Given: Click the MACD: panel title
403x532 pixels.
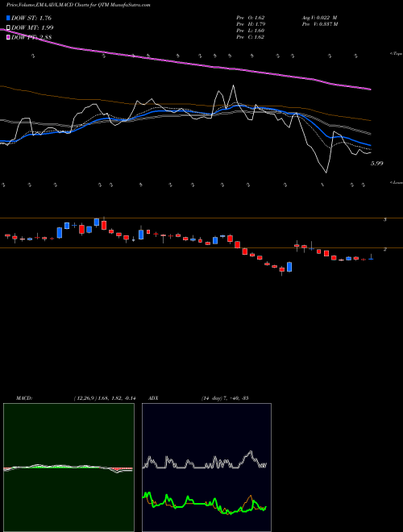Looking at the screenshot, I should click(x=24, y=398).
